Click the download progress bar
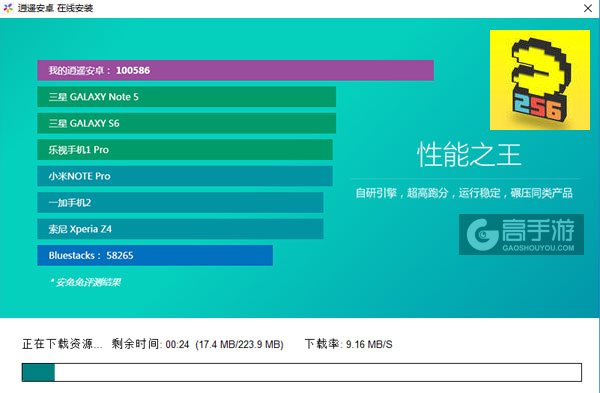 tap(302, 372)
